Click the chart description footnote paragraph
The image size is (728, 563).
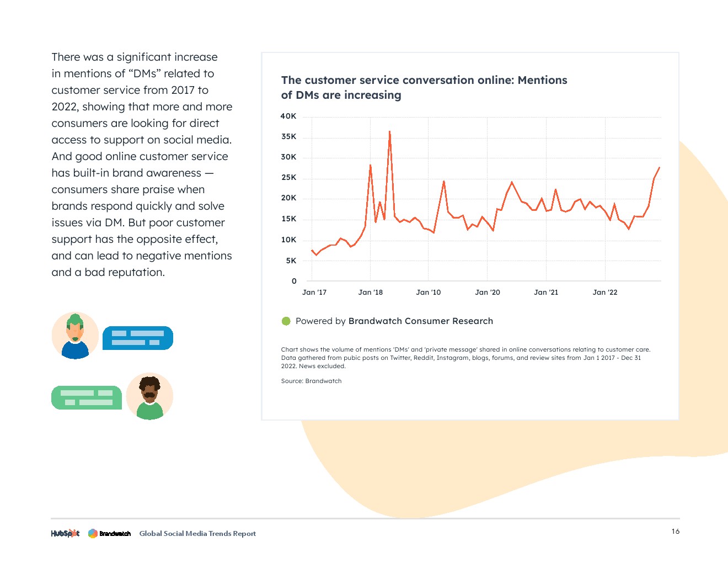point(465,358)
